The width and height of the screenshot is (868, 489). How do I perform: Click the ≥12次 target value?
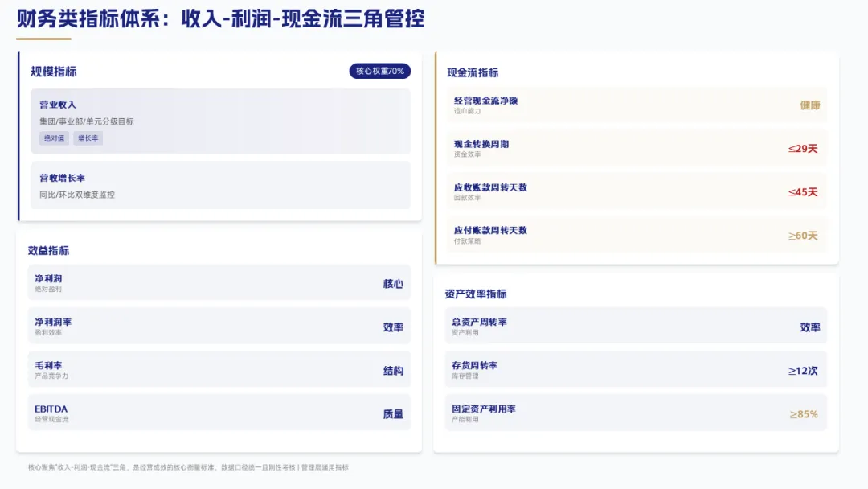(x=803, y=371)
